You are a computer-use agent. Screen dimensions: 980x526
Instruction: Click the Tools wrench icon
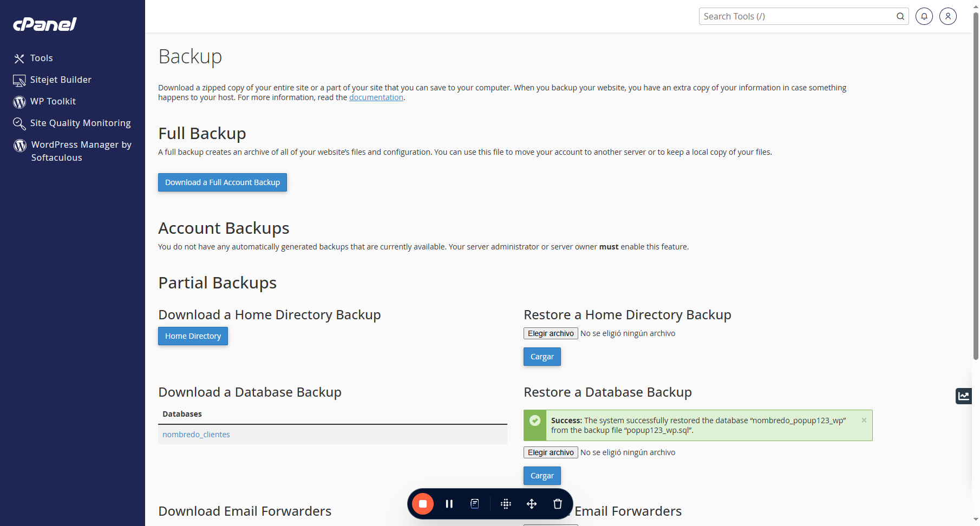pos(19,58)
